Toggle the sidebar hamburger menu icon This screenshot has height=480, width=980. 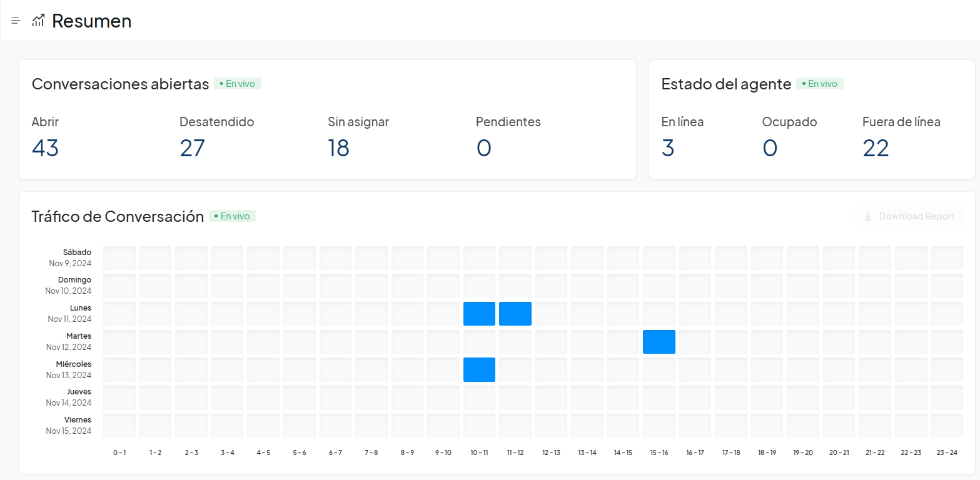16,21
